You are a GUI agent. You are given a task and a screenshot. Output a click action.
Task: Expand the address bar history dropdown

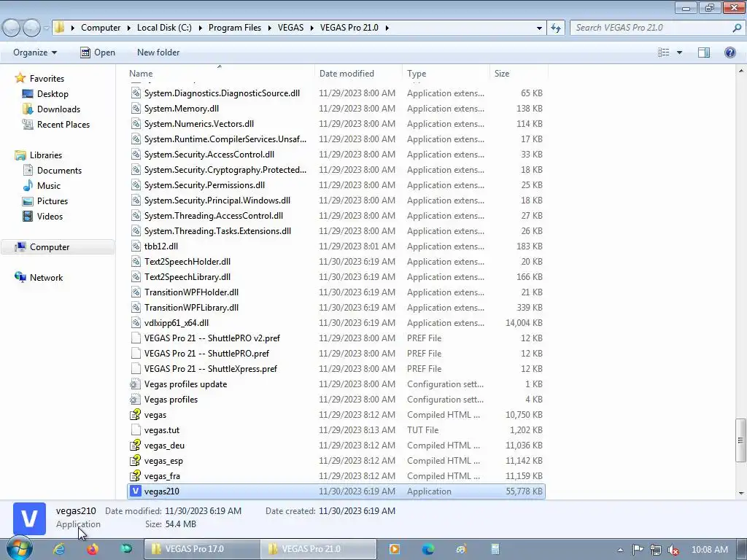tap(539, 28)
